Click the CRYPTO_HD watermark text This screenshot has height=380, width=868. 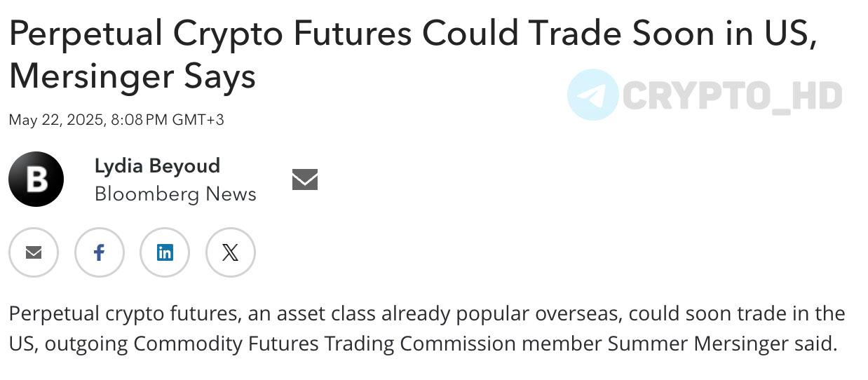pyautogui.click(x=732, y=96)
